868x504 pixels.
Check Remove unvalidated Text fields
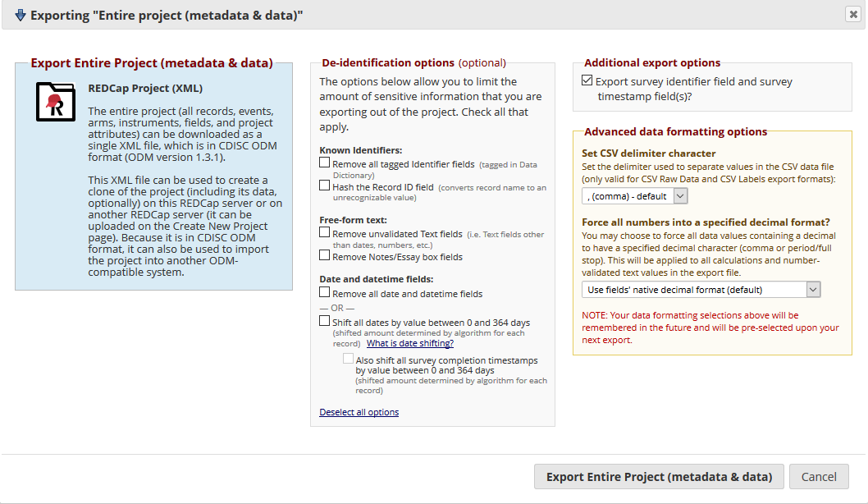tap(324, 232)
